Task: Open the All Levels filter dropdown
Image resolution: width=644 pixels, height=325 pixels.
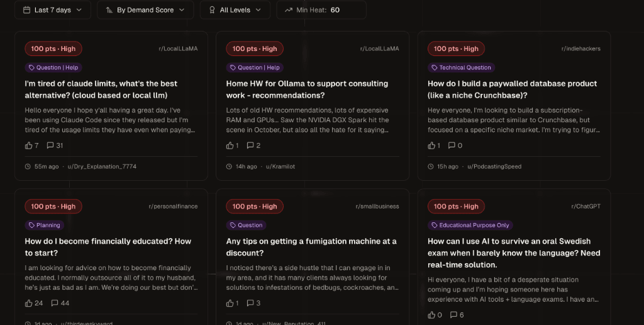Action: click(235, 10)
